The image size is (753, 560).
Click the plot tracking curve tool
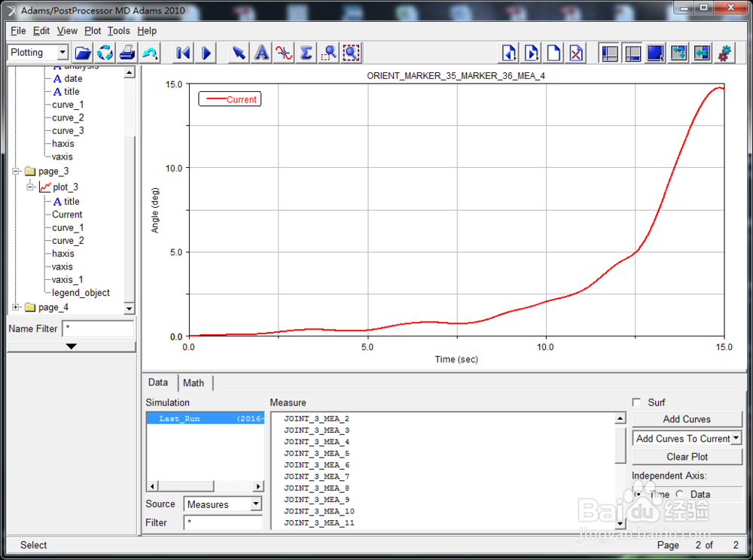coord(284,53)
